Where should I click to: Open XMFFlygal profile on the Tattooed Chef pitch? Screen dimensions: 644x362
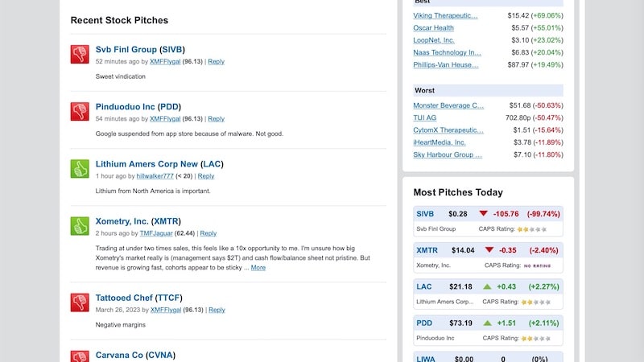[166, 310]
